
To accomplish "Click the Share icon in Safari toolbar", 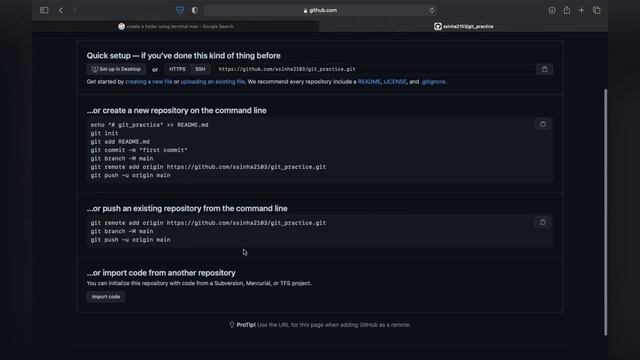I will [567, 10].
